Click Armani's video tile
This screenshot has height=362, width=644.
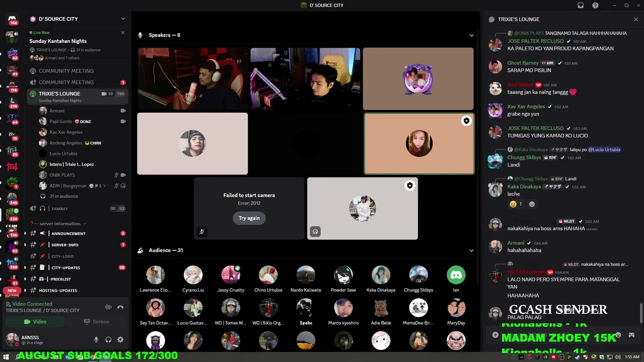pos(193,78)
